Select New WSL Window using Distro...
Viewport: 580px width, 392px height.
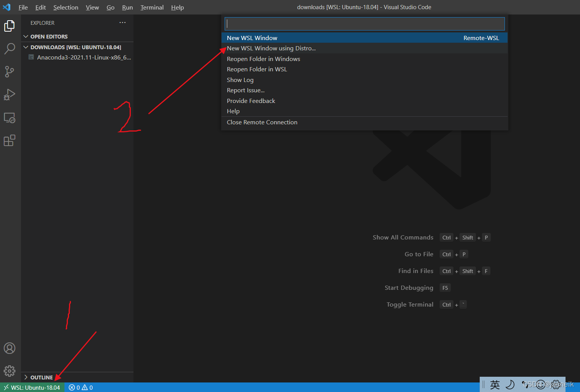pos(365,48)
